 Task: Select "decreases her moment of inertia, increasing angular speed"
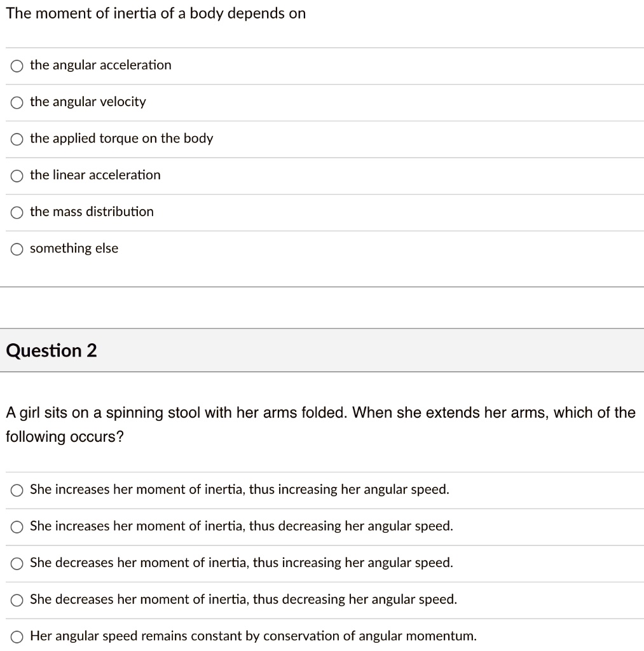(17, 563)
